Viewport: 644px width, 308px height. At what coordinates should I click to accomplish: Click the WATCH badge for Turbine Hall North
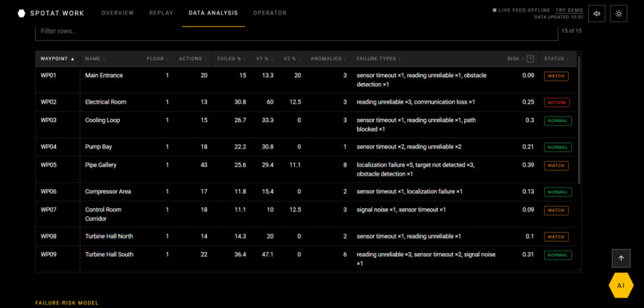tap(557, 237)
